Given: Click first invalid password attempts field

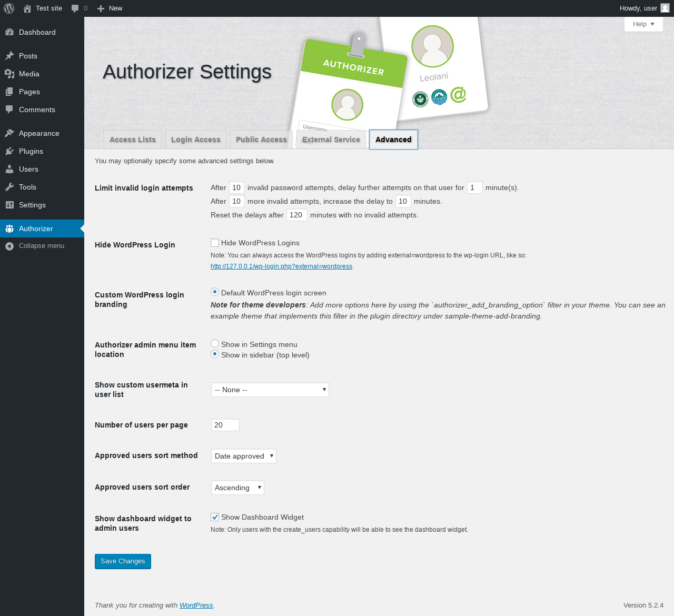Looking at the screenshot, I should pyautogui.click(x=237, y=187).
